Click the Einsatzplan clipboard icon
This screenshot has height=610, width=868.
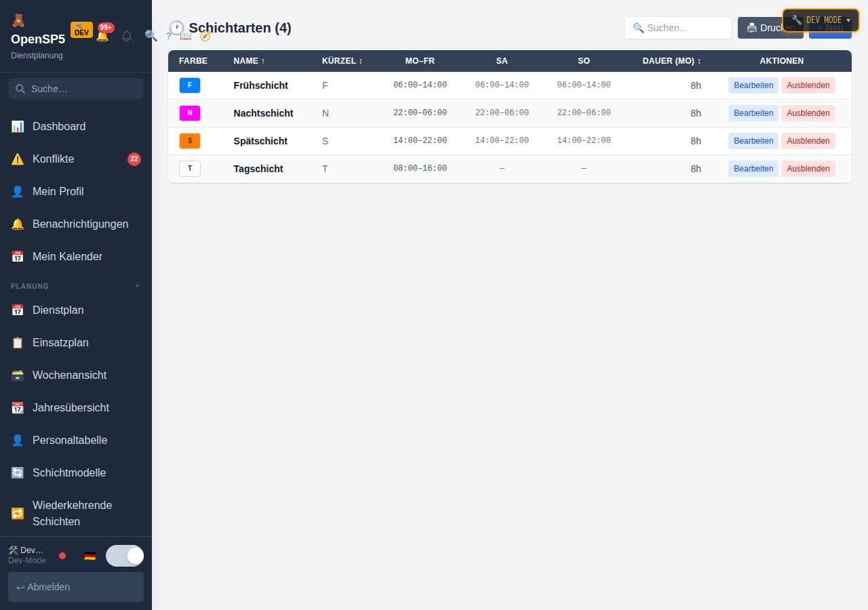coord(18,342)
